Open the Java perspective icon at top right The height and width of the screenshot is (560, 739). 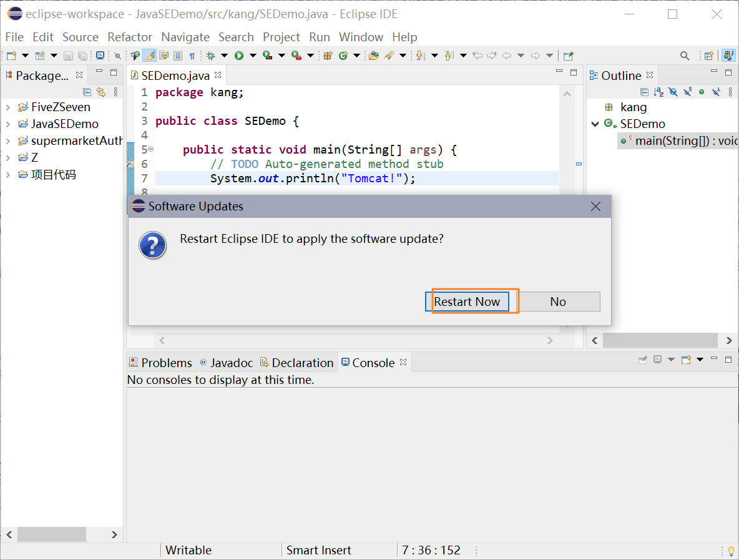[729, 55]
